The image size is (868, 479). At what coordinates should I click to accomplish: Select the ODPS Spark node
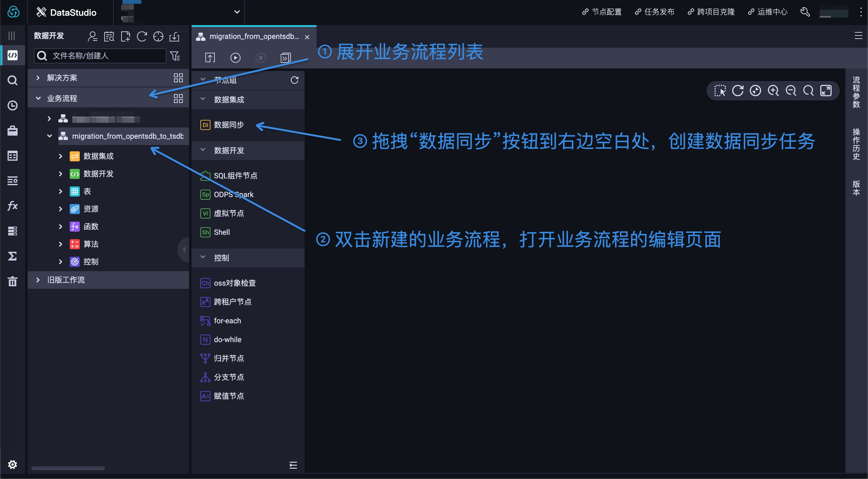click(x=227, y=195)
